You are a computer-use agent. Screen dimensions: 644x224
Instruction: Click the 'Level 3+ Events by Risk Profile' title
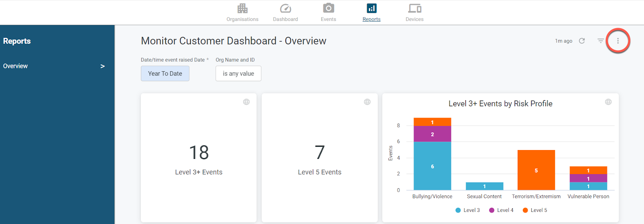(500, 104)
